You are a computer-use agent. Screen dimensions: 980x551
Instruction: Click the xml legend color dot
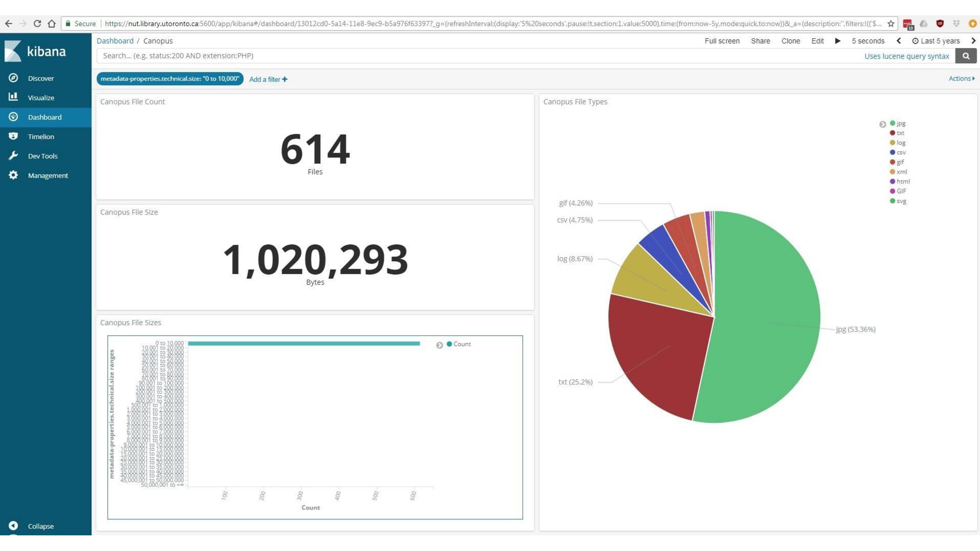tap(892, 171)
